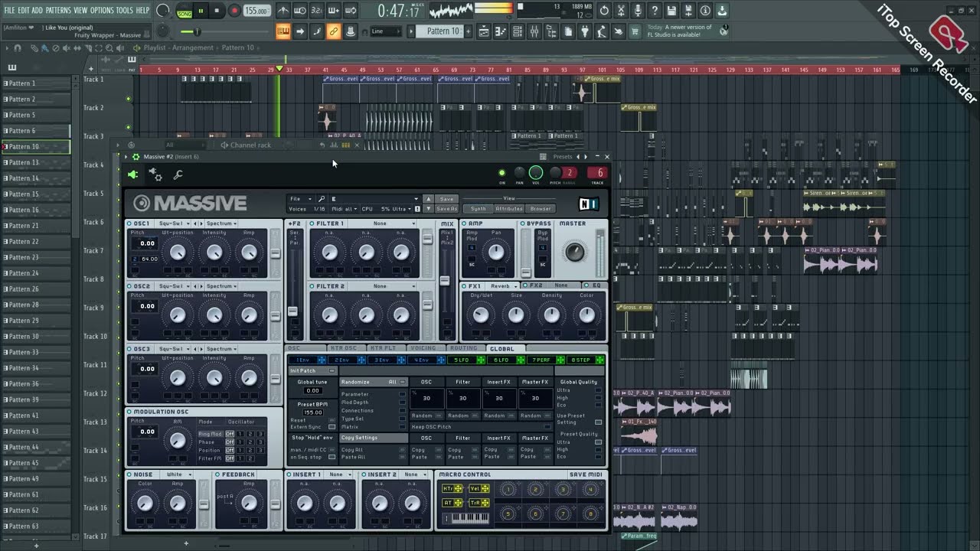The height and width of the screenshot is (551, 980).
Task: Open the Noise White type dropdown
Action: coord(177,474)
